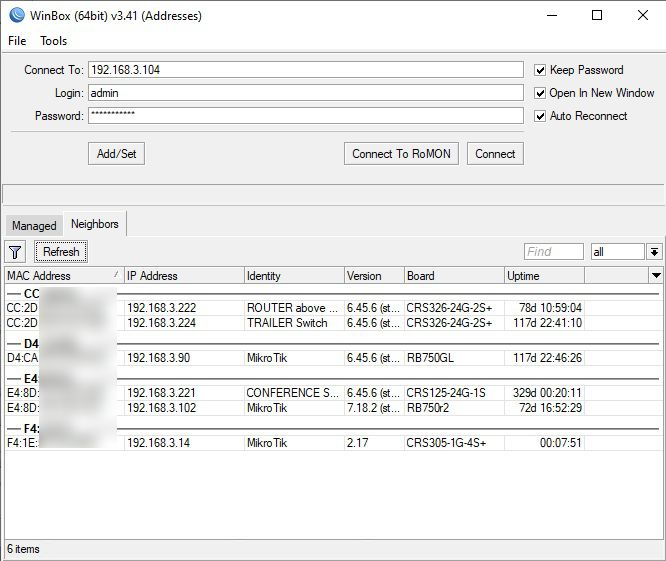Click the WinBox application logo icon
The width and height of the screenshot is (666, 561).
[17, 15]
